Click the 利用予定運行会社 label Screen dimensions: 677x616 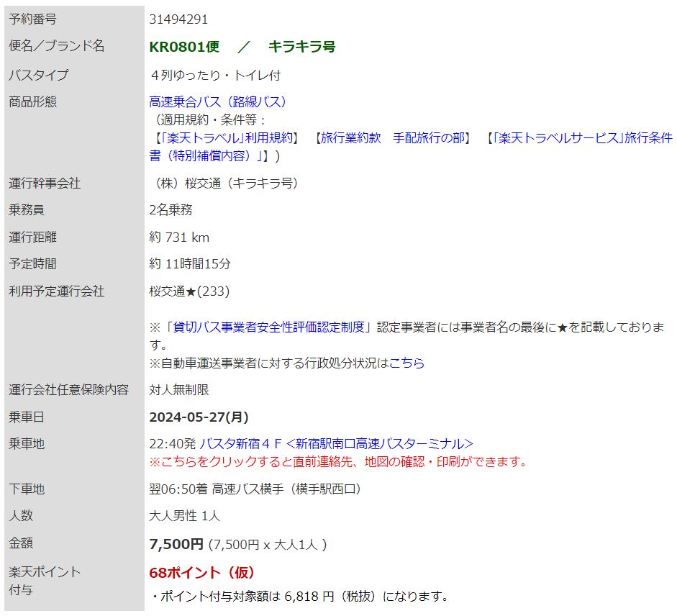57,291
